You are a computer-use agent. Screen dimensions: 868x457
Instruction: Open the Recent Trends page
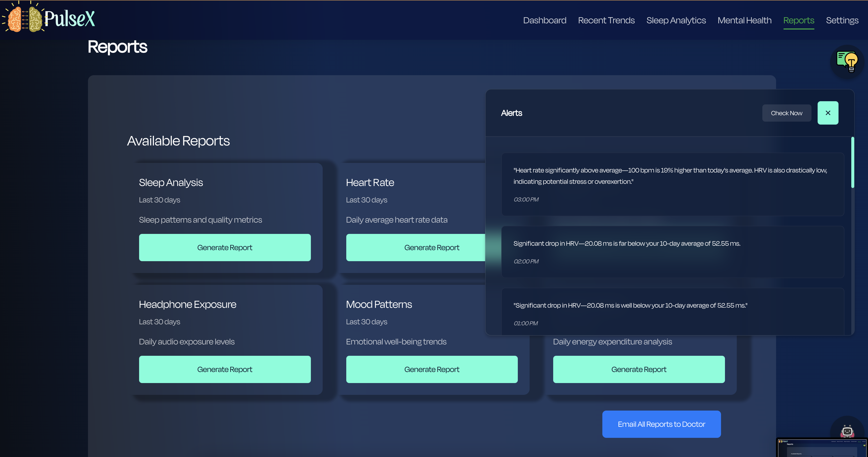606,21
